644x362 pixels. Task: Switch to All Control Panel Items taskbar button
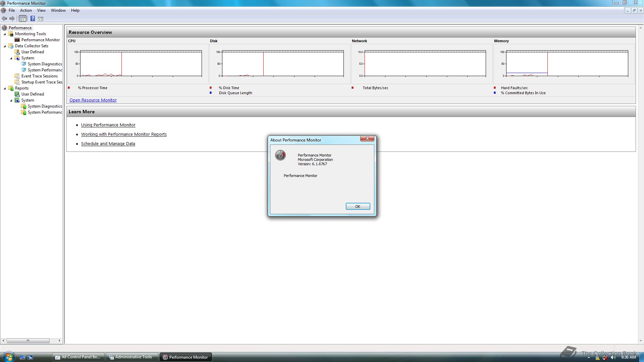coord(78,357)
